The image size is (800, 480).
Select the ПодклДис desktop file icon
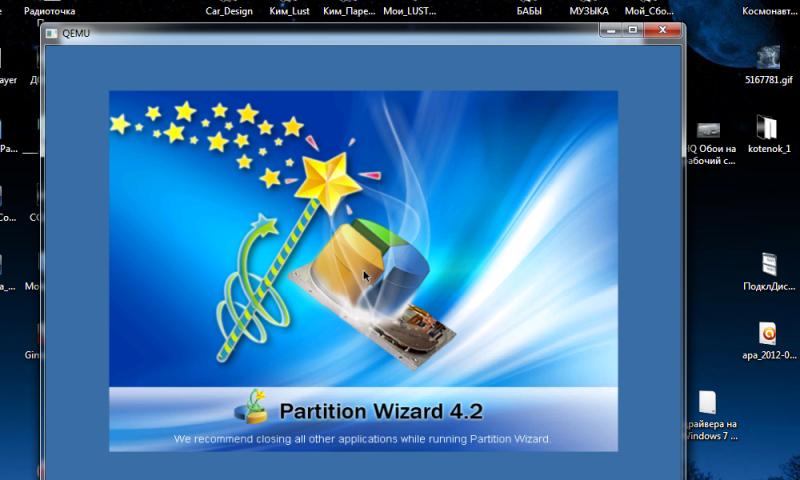[768, 266]
